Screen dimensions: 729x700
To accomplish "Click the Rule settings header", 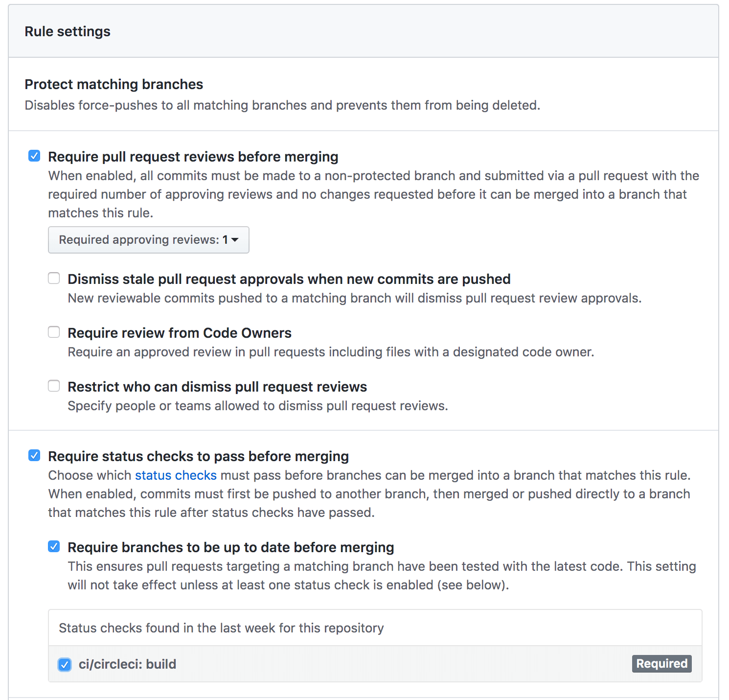I will click(68, 31).
